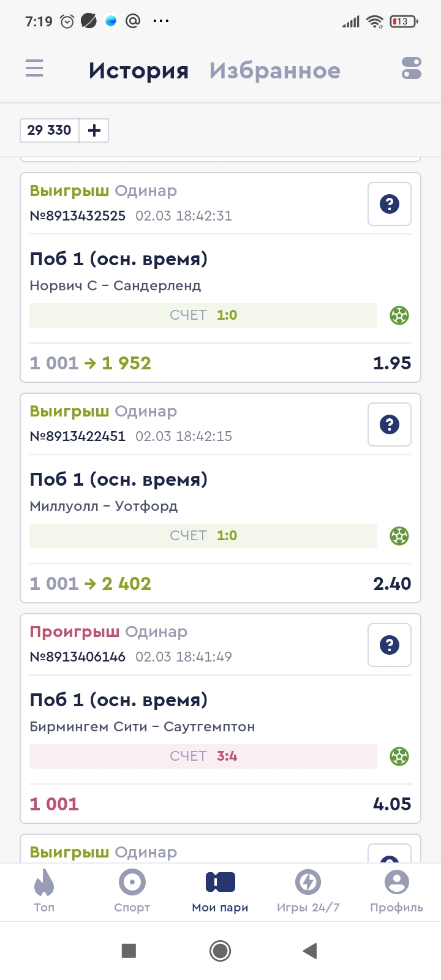Open help for bet №8913422451
This screenshot has width=441, height=980.
pyautogui.click(x=389, y=424)
